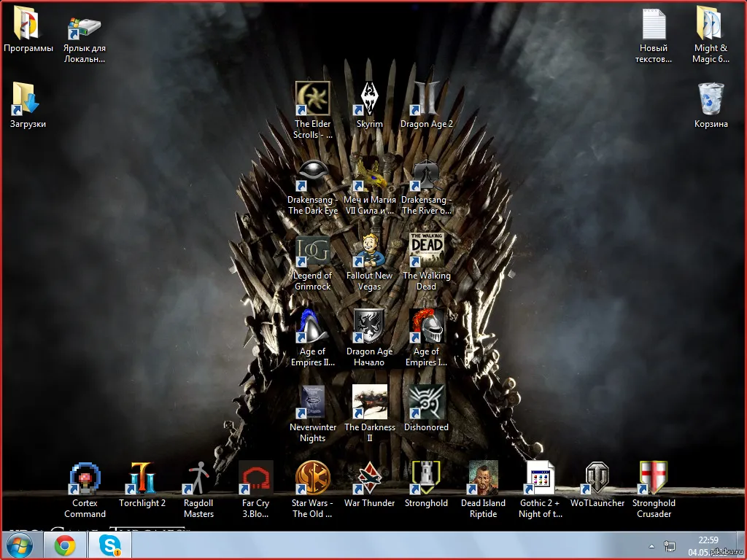Open the Ярлык для Локальн... drive shortcut
747x560 pixels.
(84, 28)
